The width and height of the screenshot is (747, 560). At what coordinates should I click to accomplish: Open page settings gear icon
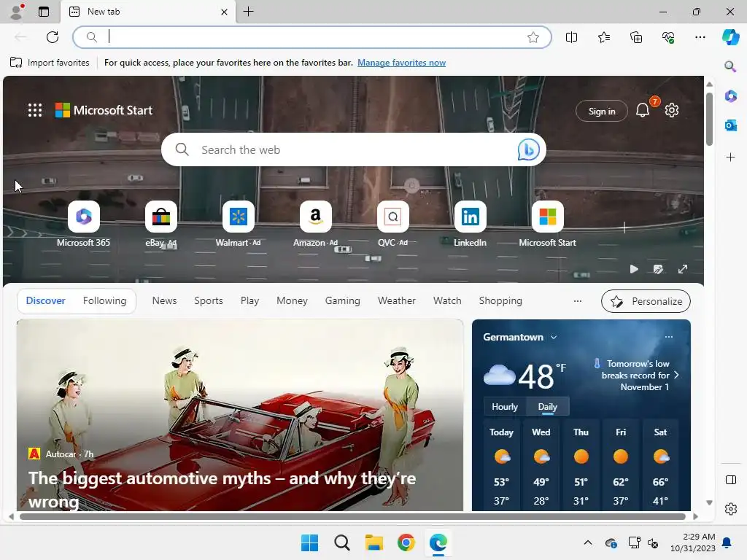tap(672, 111)
